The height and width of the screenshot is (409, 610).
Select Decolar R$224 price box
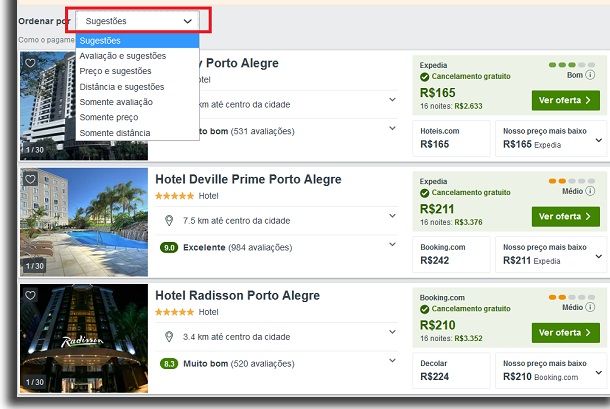pyautogui.click(x=451, y=371)
